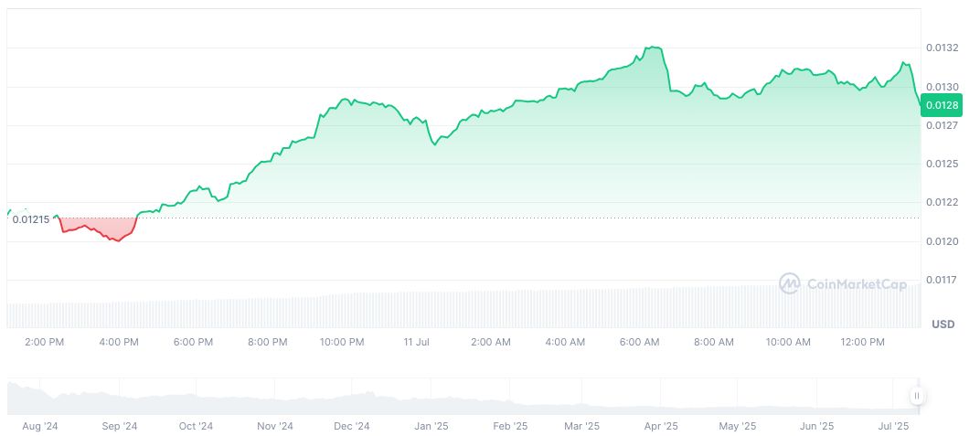Click the USD currency label
This screenshot has width=980, height=436.
(943, 324)
